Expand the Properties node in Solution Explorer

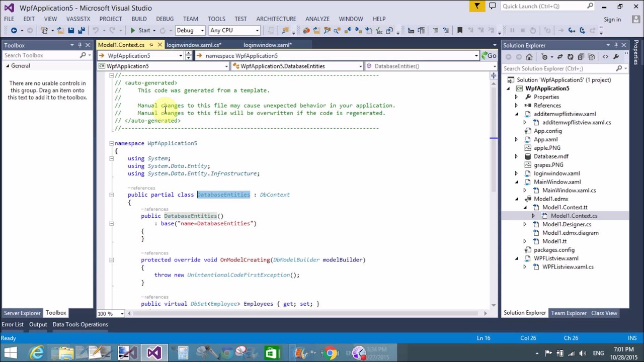pos(516,97)
